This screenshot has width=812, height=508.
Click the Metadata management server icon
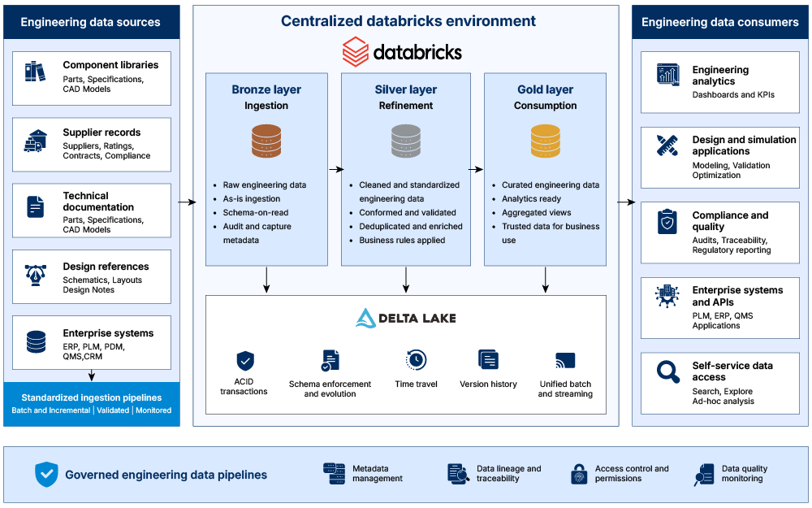pyautogui.click(x=334, y=474)
